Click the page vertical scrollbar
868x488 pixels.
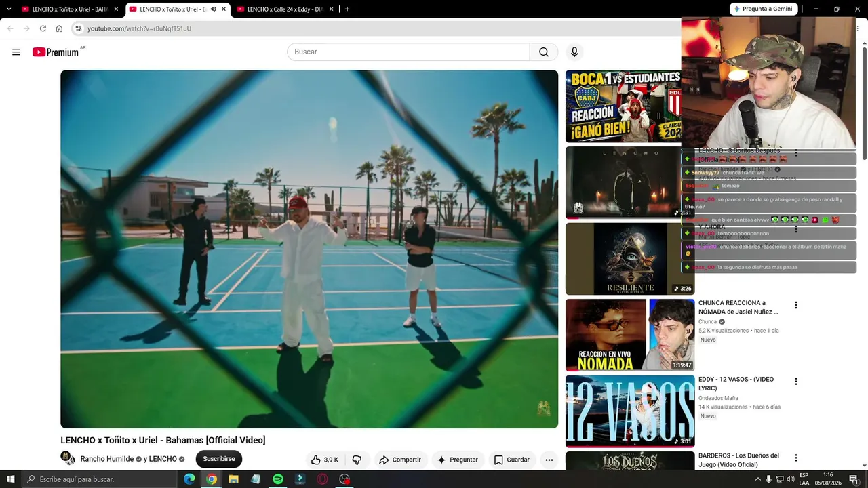pyautogui.click(x=864, y=102)
